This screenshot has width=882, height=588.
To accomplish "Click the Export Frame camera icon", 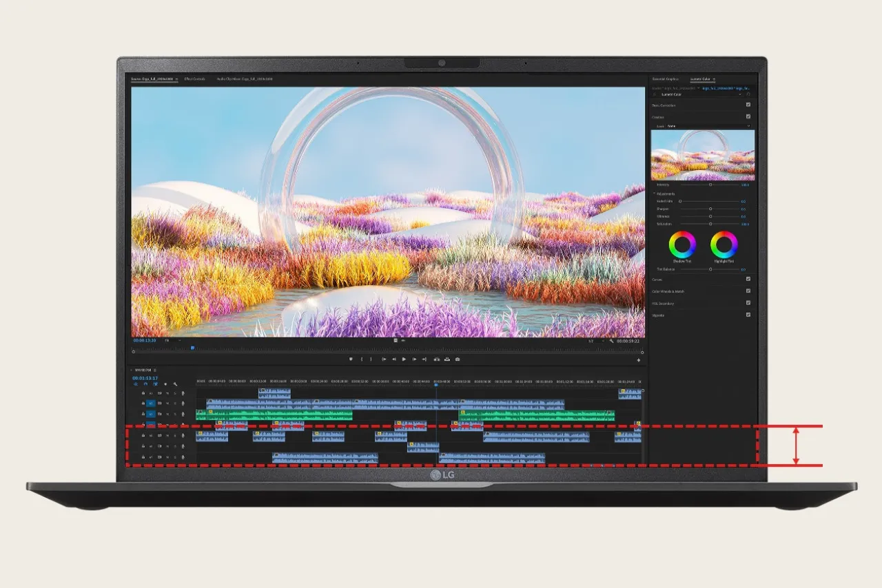I will (x=458, y=359).
